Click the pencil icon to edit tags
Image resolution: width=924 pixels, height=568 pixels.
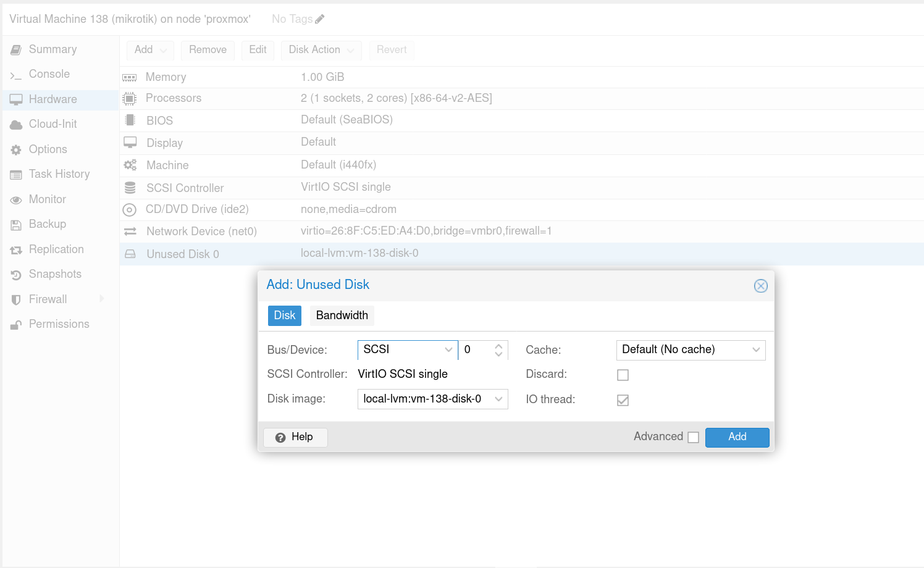(319, 19)
